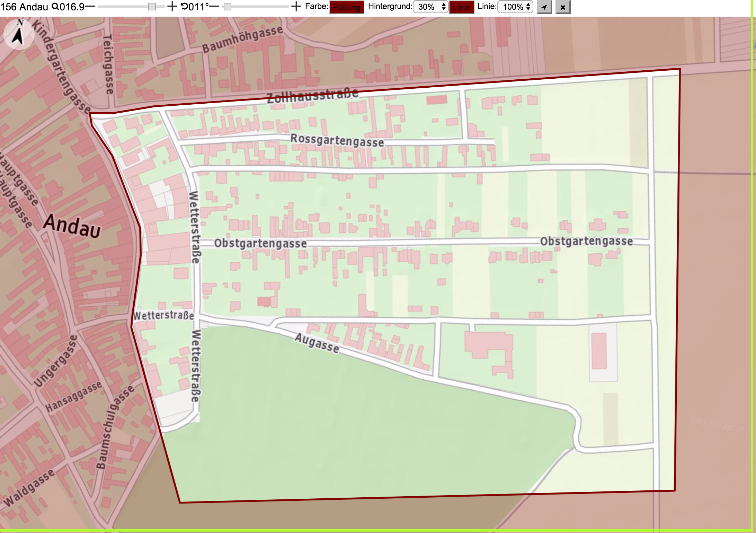This screenshot has height=533, width=756.
Task: Click the Zollhausstraße street label
Action: (313, 96)
